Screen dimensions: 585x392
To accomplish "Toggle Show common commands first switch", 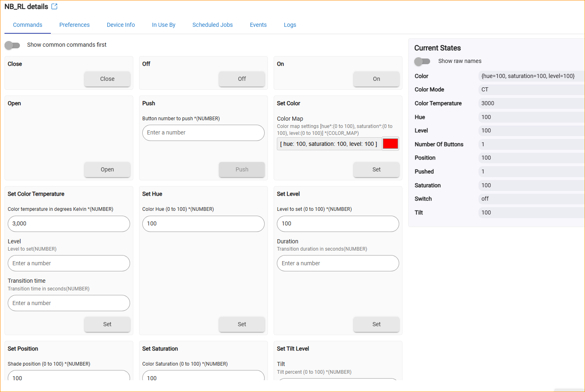I will [x=12, y=45].
